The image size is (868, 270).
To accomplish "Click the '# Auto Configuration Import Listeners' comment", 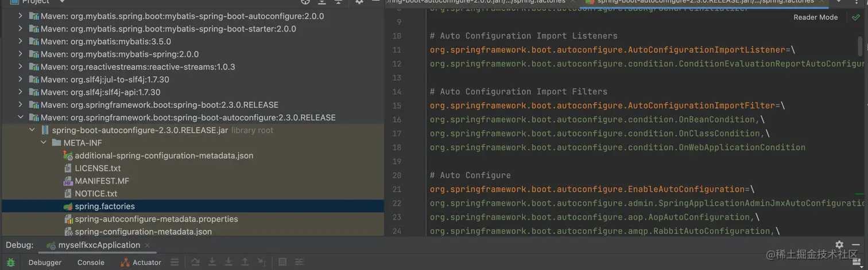I will pos(524,36).
